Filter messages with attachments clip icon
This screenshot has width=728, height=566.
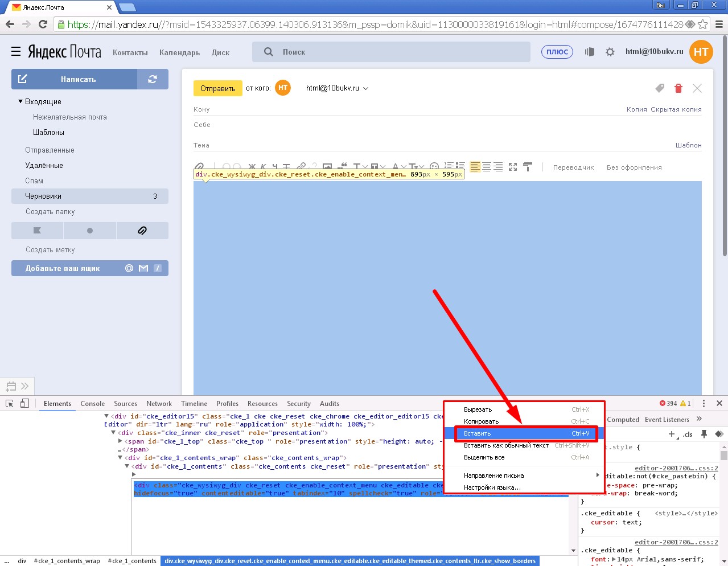[142, 231]
